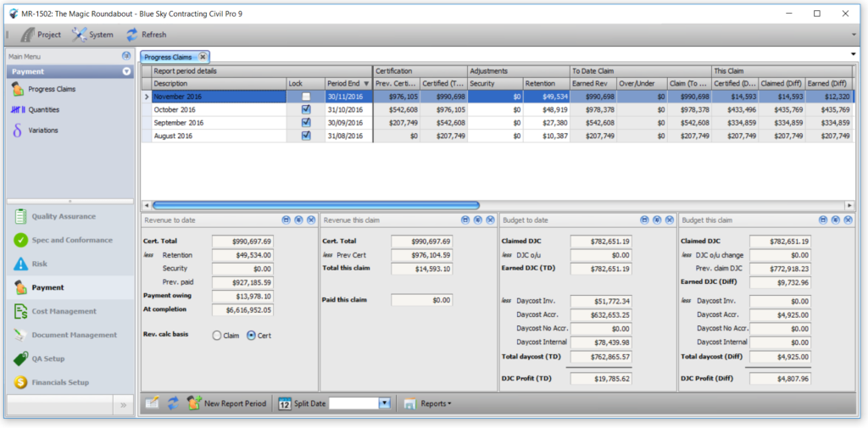Create a New Report Period
The width and height of the screenshot is (868, 428).
tap(227, 403)
